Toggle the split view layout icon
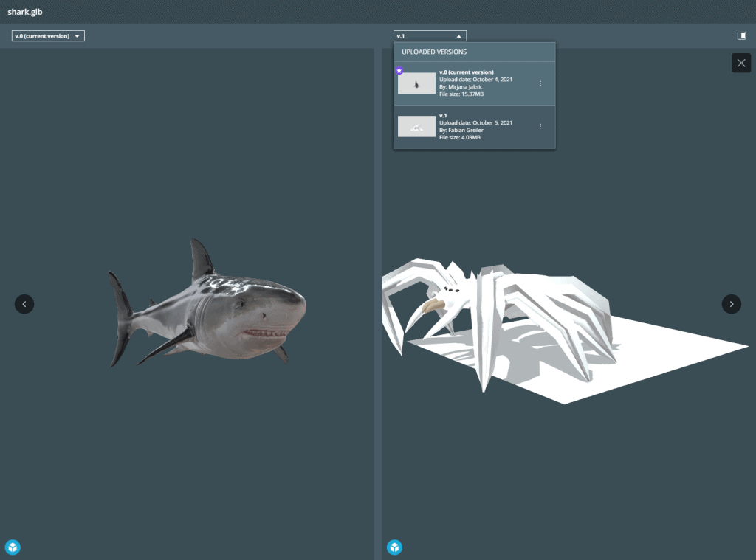 click(x=741, y=35)
